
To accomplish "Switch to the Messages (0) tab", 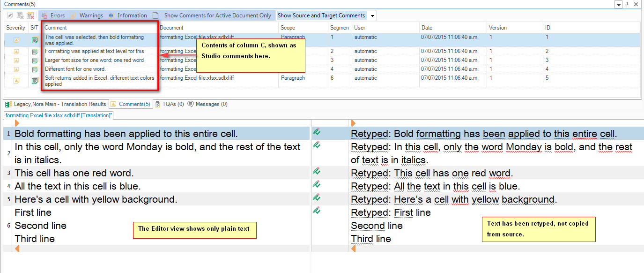I will tap(207, 104).
